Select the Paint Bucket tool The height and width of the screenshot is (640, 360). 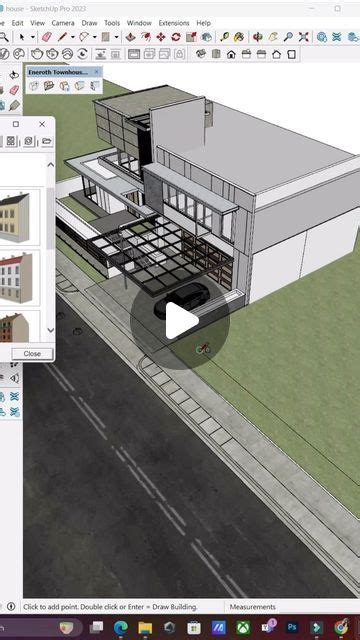239,37
